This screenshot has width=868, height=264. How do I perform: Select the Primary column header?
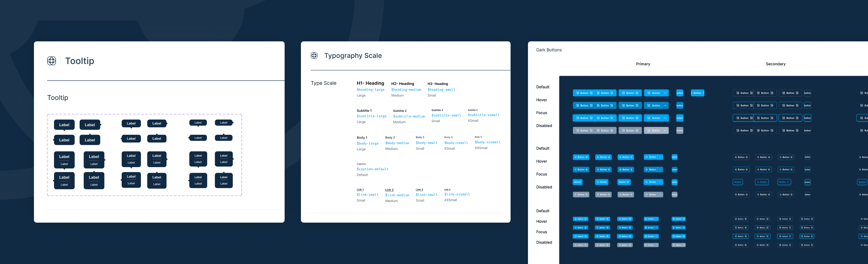pyautogui.click(x=643, y=64)
